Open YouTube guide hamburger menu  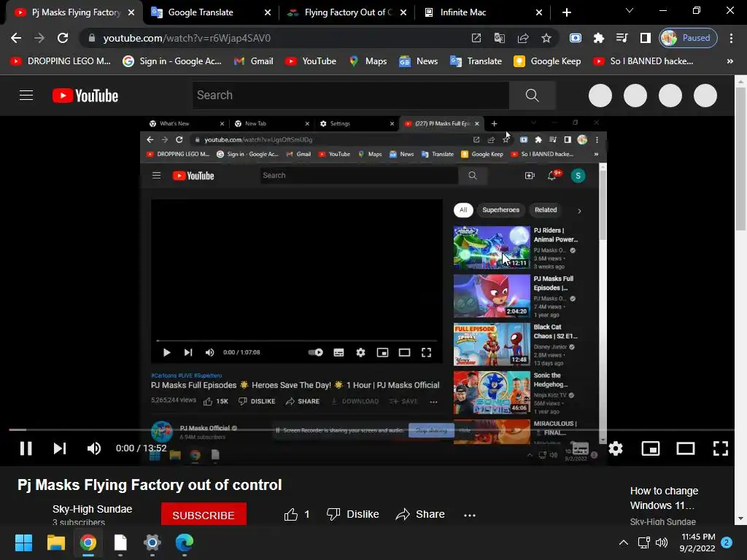pyautogui.click(x=26, y=96)
